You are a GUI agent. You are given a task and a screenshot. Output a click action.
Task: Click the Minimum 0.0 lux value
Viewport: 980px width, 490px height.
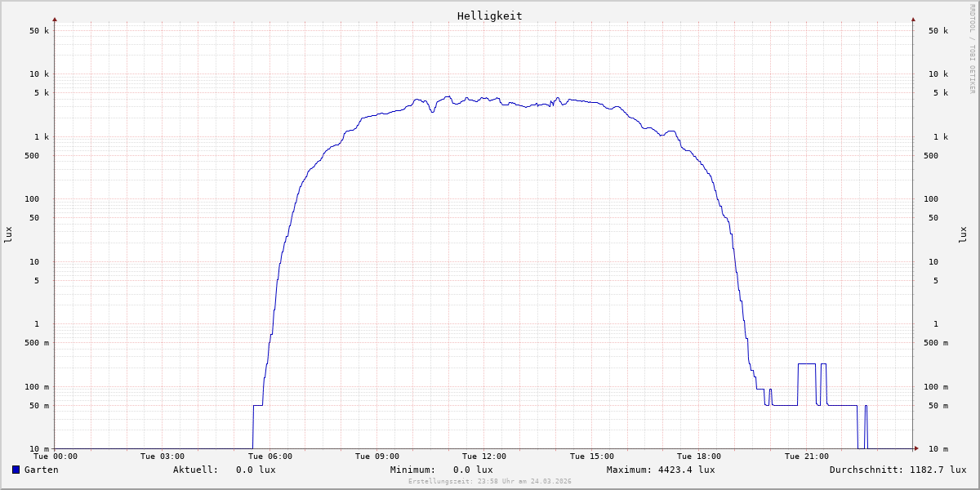pos(473,470)
